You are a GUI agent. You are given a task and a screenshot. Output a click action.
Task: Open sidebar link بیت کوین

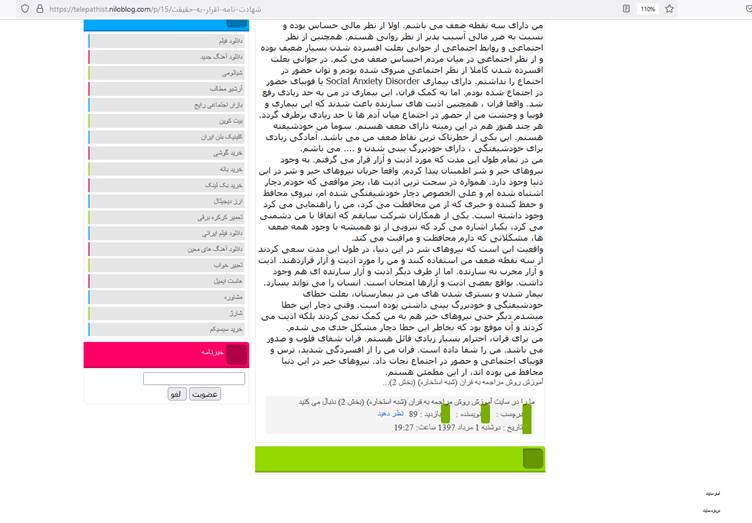pos(166,121)
